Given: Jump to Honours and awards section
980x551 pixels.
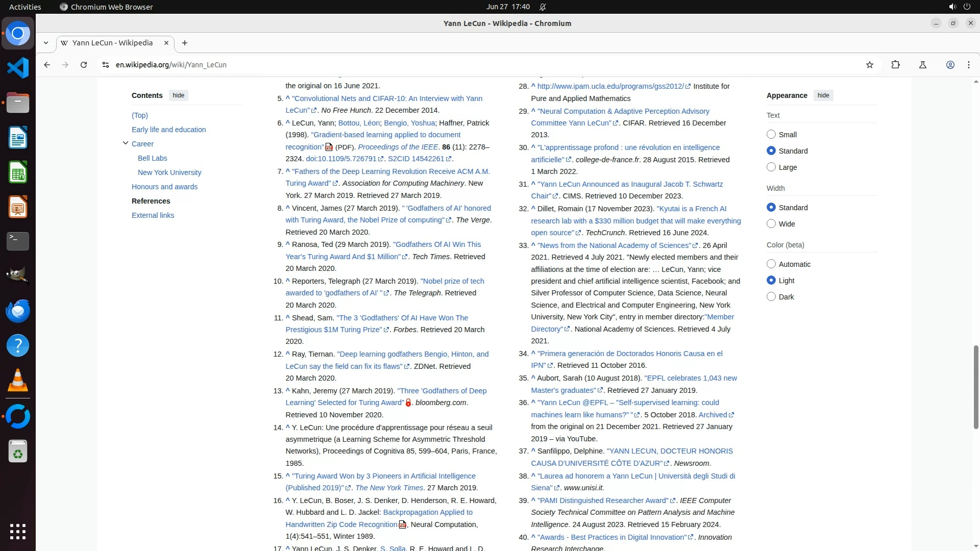Looking at the screenshot, I should pyautogui.click(x=164, y=187).
